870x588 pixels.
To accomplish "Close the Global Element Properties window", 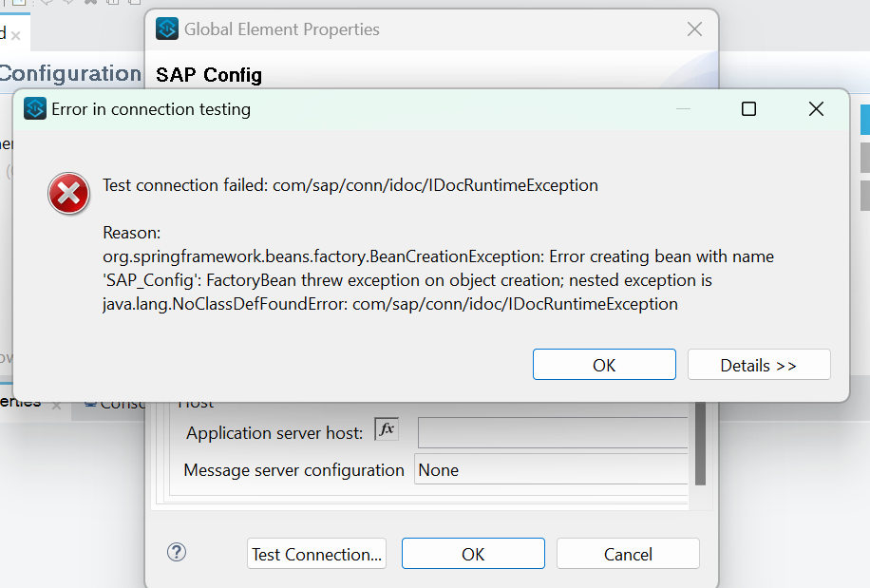I will (x=694, y=29).
